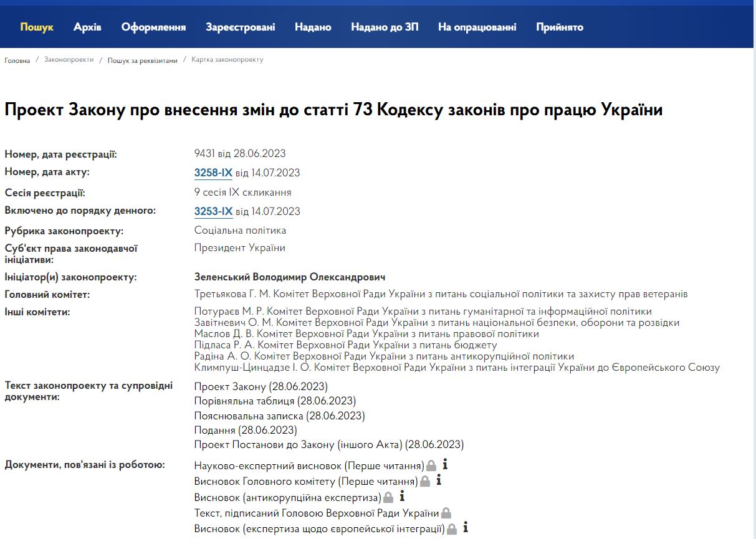Click the bill title heading

[x=333, y=110]
